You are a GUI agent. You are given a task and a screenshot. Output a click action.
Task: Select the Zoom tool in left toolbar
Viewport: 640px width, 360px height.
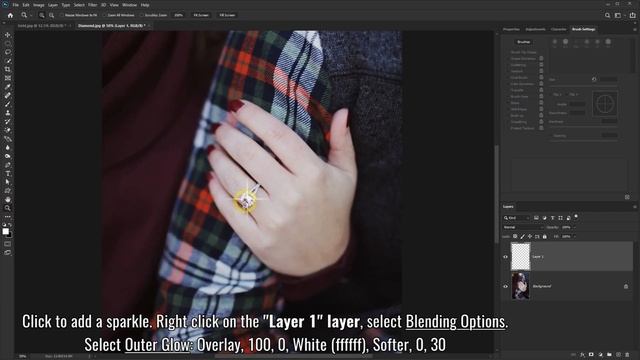[8, 208]
